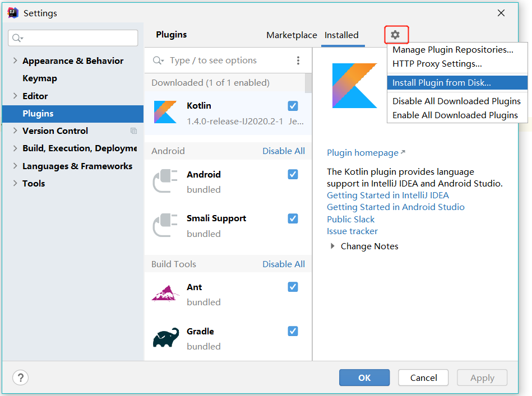Switch to the Marketplace tab
The height and width of the screenshot is (396, 532).
292,35
